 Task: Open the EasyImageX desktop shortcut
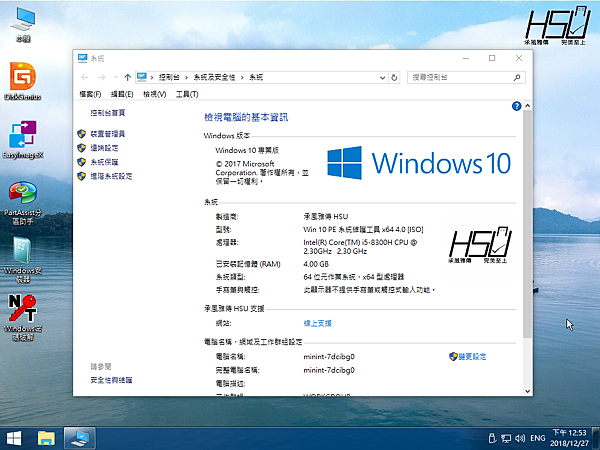pos(23,139)
